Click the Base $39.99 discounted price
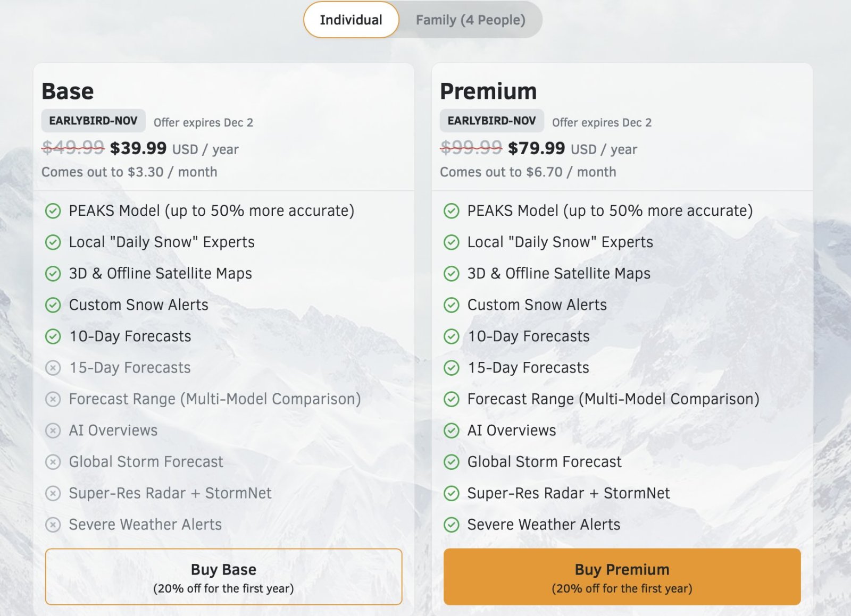This screenshot has height=616, width=851. tap(138, 148)
